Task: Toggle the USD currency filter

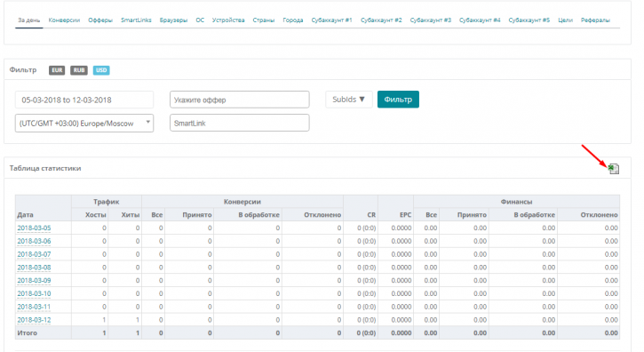Action: pos(101,70)
